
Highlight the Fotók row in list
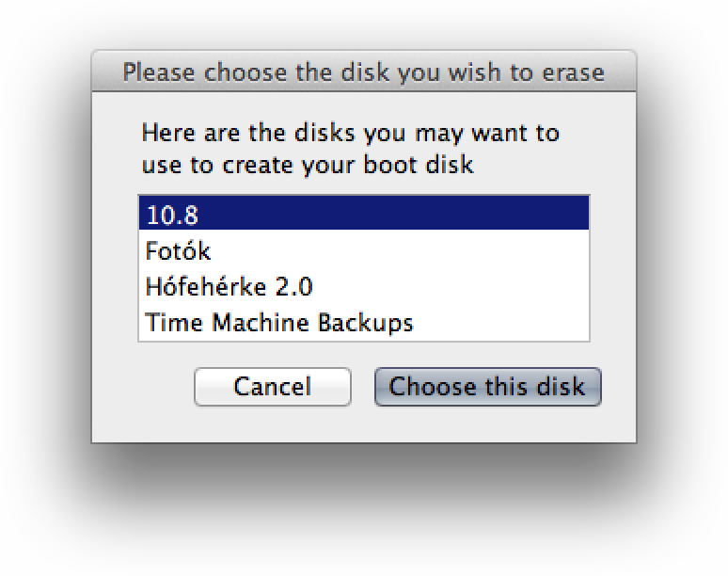(364, 251)
